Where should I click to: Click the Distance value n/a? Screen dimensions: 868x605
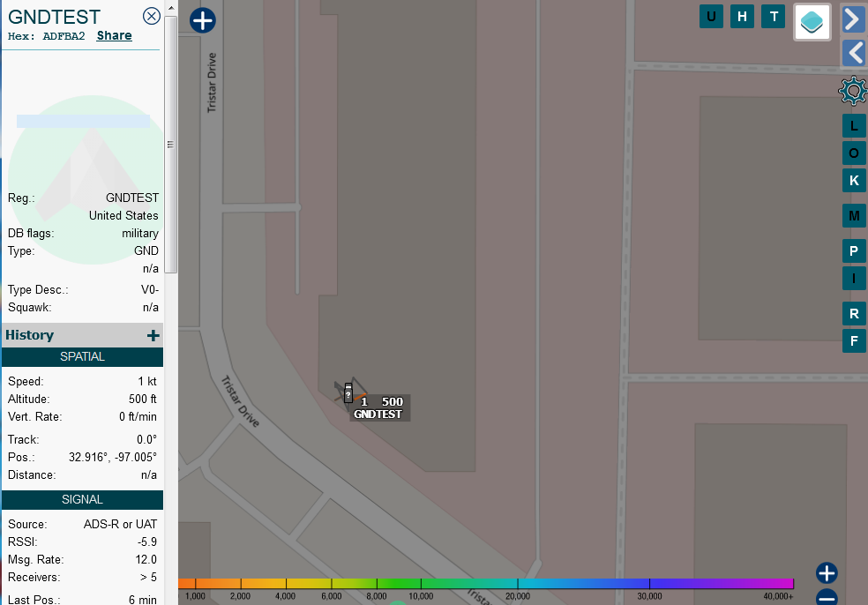[x=149, y=475]
